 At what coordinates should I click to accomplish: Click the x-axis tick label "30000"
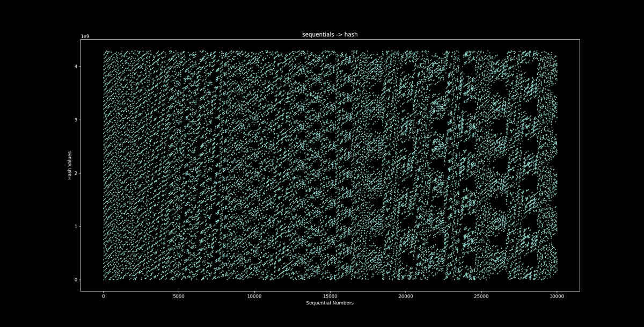[557, 296]
